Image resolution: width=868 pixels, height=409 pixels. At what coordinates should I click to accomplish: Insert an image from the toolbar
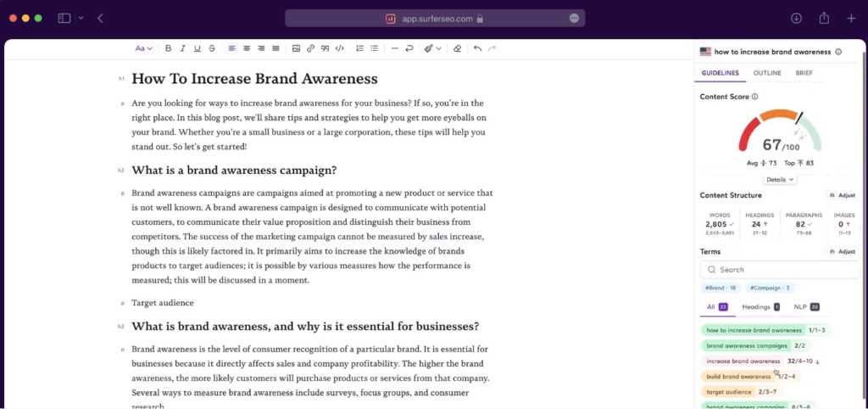coord(296,48)
